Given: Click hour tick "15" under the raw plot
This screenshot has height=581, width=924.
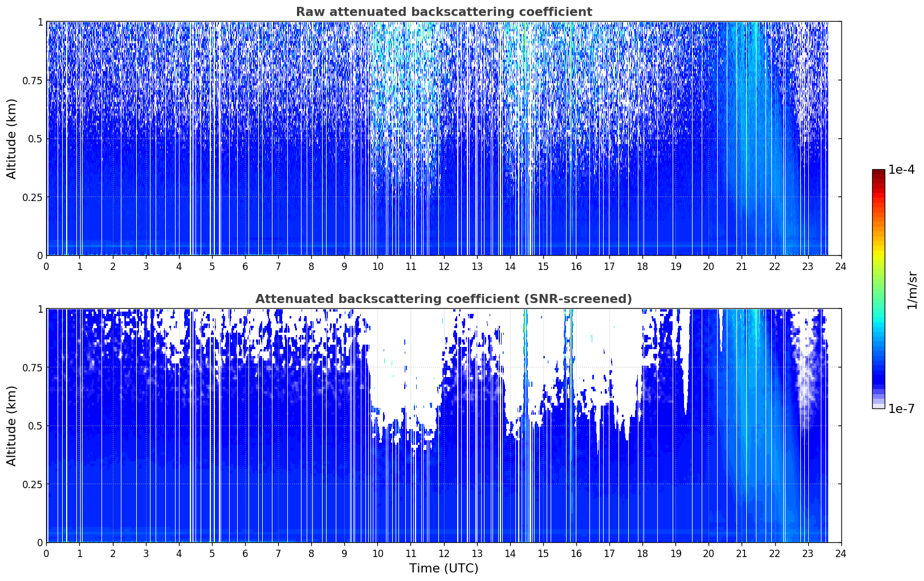Looking at the screenshot, I should tap(543, 266).
